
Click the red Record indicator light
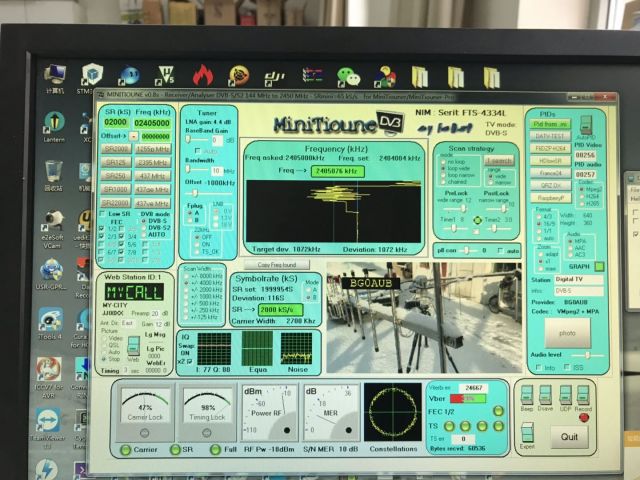[584, 418]
